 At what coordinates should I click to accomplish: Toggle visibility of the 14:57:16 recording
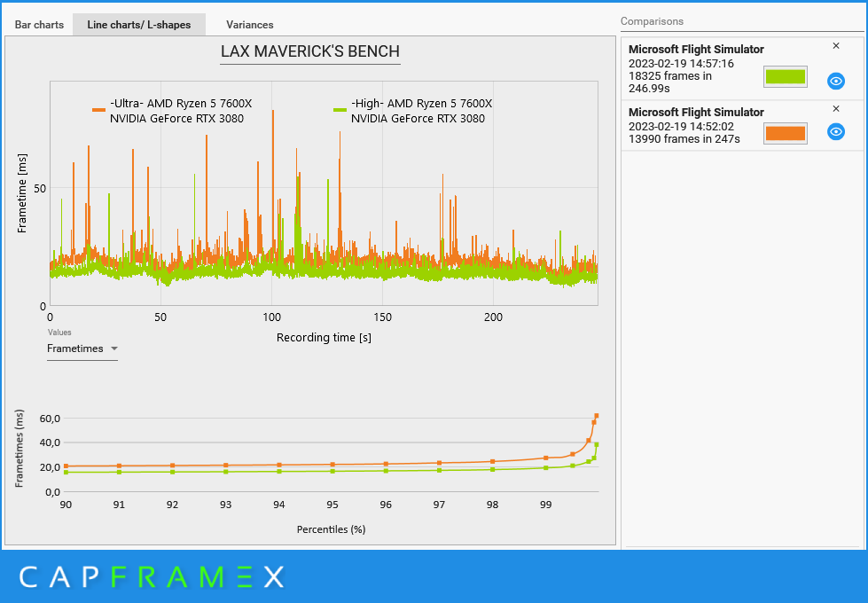[x=836, y=82]
